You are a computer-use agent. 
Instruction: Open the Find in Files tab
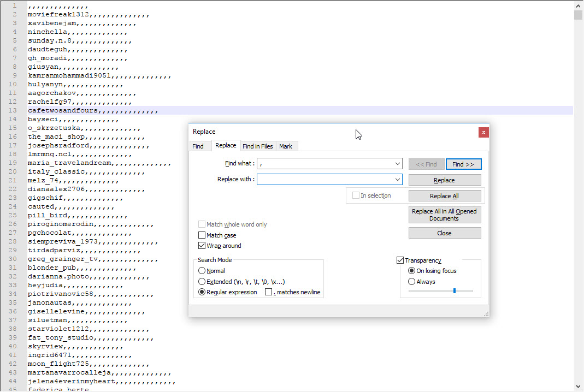coord(258,146)
